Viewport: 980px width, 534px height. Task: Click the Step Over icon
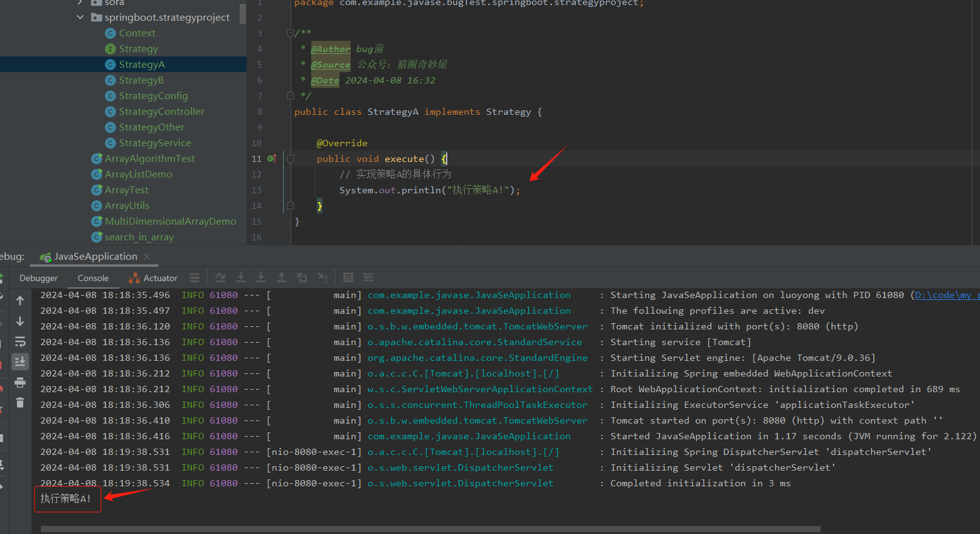pos(220,277)
